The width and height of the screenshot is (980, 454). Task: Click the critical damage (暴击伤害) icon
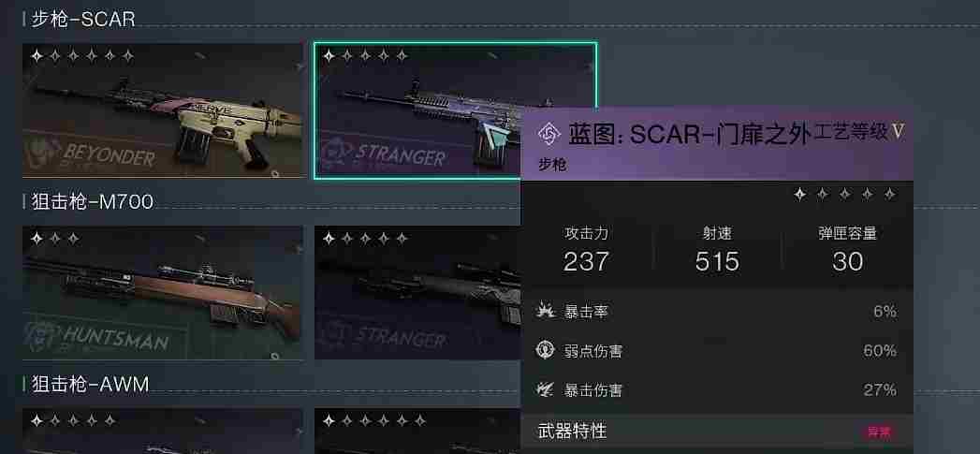click(546, 390)
